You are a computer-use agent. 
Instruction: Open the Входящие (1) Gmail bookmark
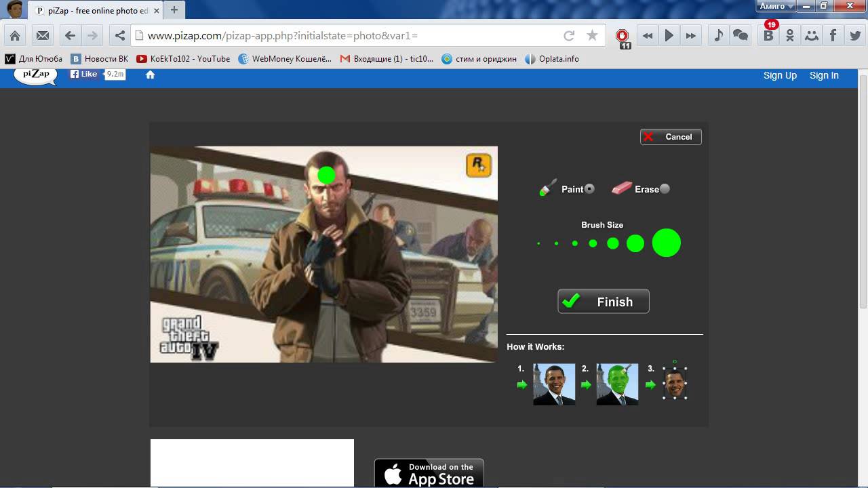click(387, 59)
